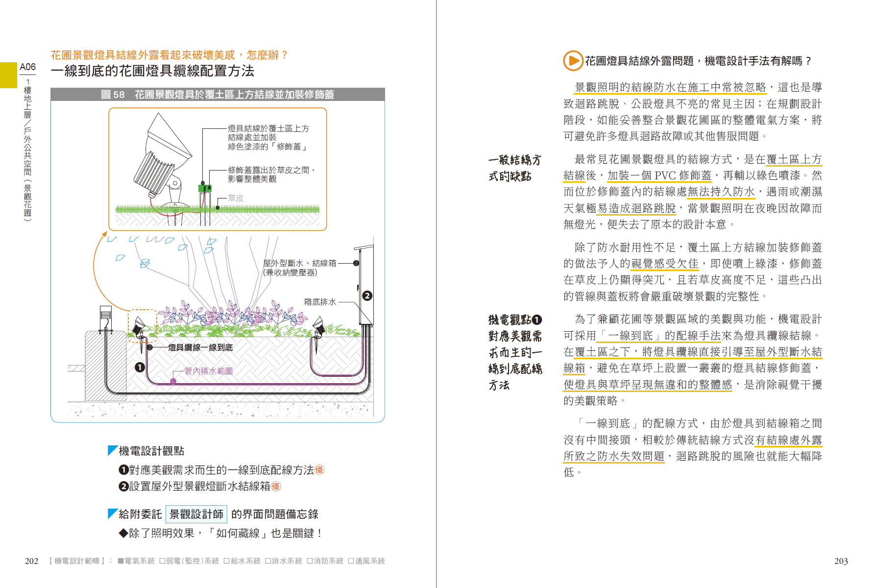Click the 圖 58 figure title bar

tap(218, 95)
